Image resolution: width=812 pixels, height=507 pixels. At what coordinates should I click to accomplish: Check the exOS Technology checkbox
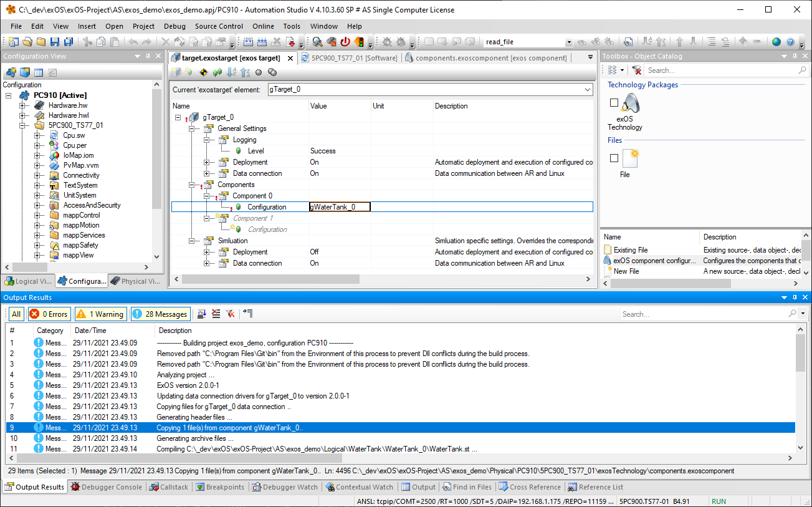point(614,103)
